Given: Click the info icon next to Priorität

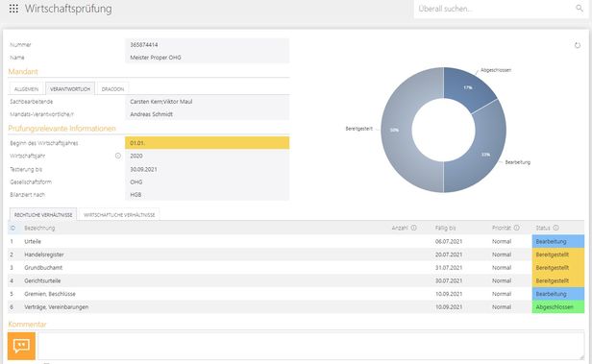Looking at the screenshot, I should (516, 228).
